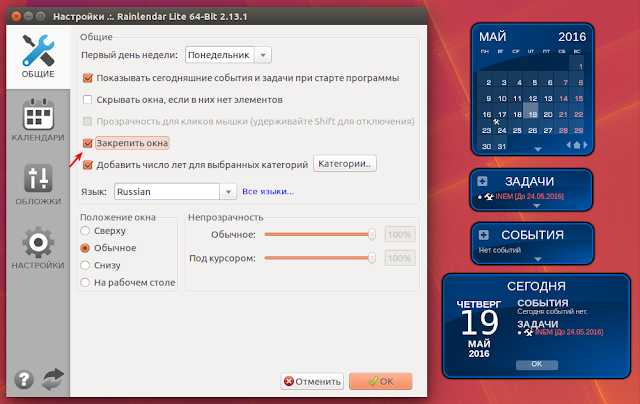Click the 2016 year label in the calendar
Screen dimensions: 640x404
[572, 37]
